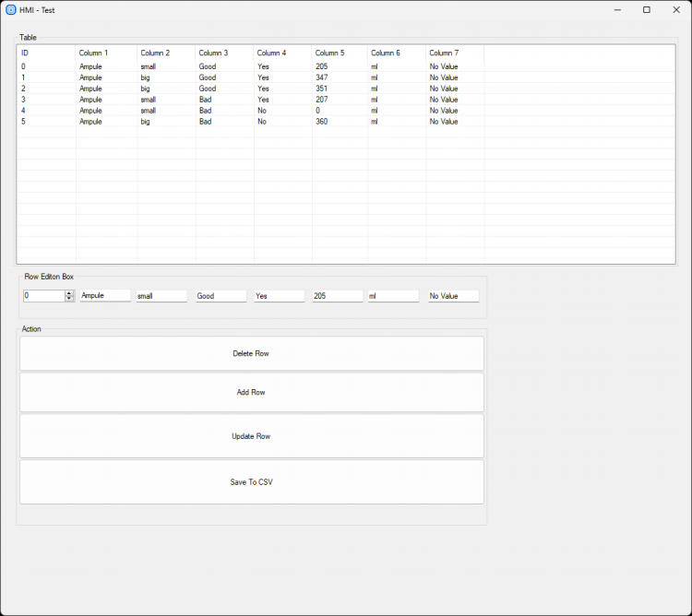Click the ID number field in Row Edition Box
This screenshot has height=616, width=692.
42,296
